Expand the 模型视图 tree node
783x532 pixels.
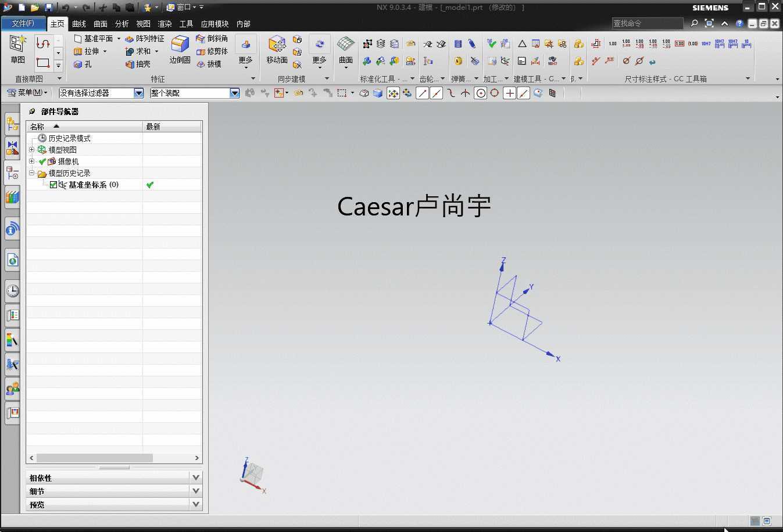coord(32,149)
